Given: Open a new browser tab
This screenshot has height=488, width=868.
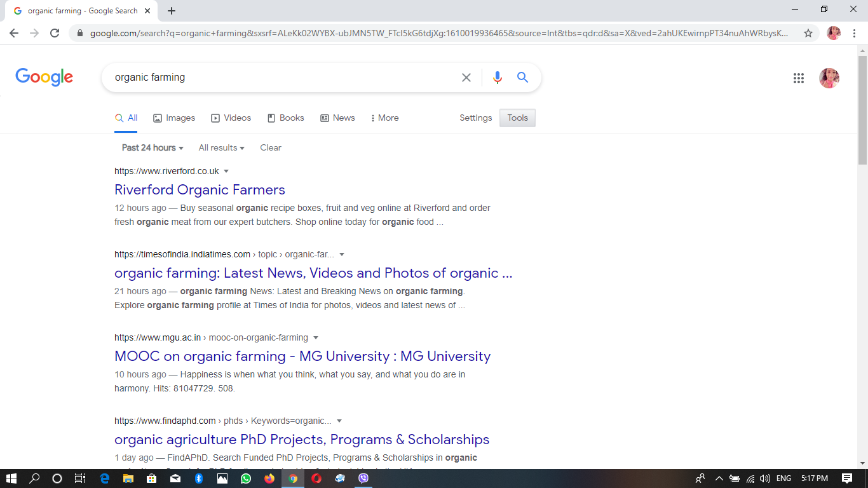Looking at the screenshot, I should (x=172, y=11).
